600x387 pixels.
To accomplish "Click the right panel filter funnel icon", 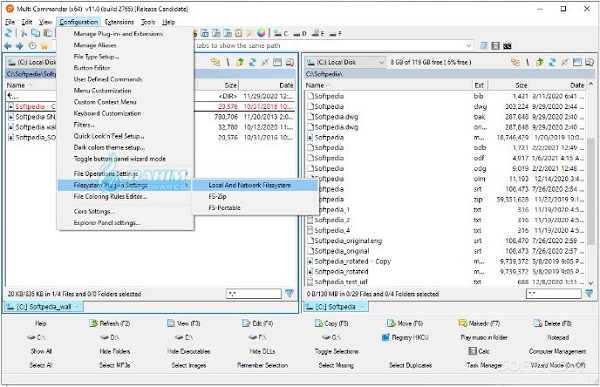I will pyautogui.click(x=589, y=294).
